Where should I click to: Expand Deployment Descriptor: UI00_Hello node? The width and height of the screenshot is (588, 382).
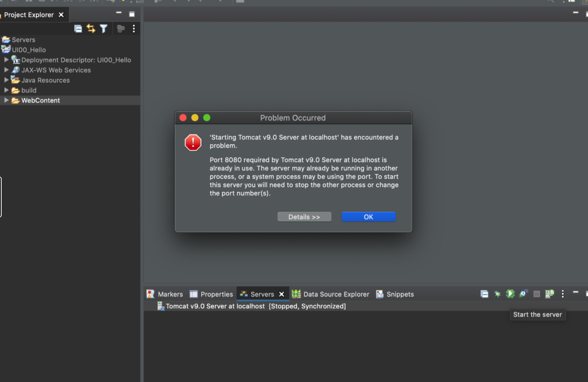click(x=6, y=60)
